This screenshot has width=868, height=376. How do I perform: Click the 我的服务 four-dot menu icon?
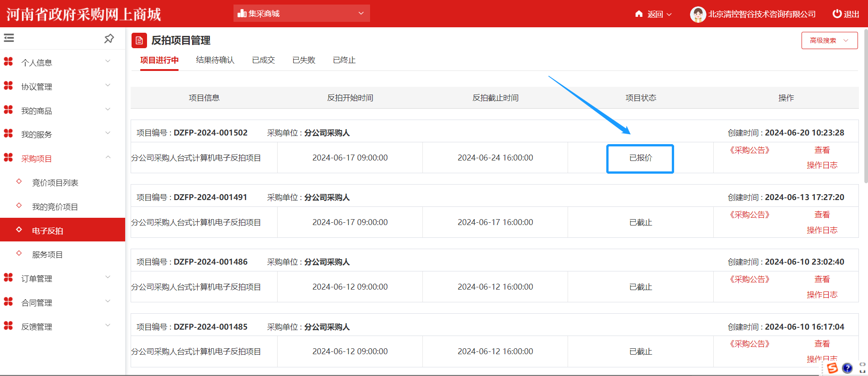tap(8, 133)
